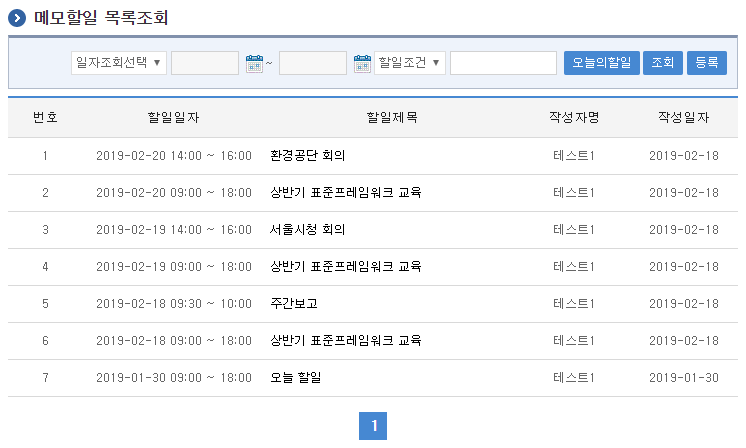Screen dimensions: 746x448
Task: Open the start date calendar picker icon
Action: point(254,64)
